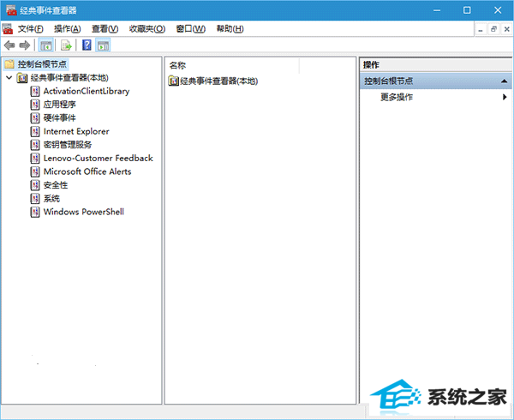
Task: Restore the inner MDI child window
Action: click(493, 29)
